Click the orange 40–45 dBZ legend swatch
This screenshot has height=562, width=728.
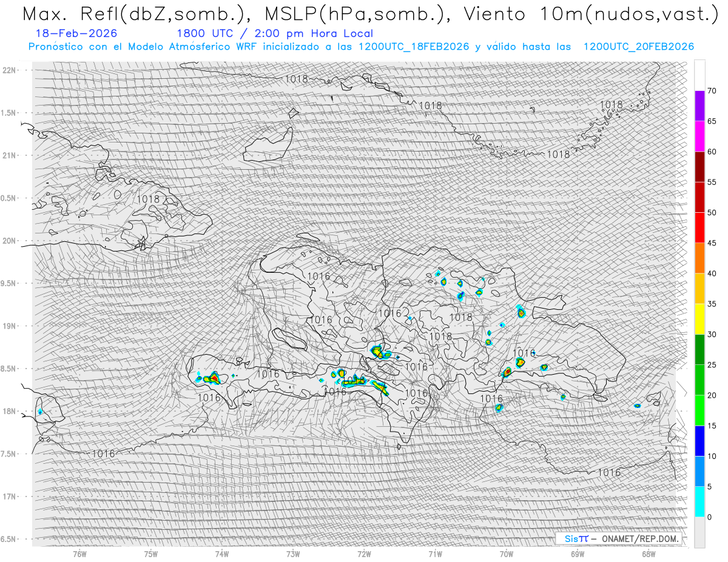(x=699, y=258)
